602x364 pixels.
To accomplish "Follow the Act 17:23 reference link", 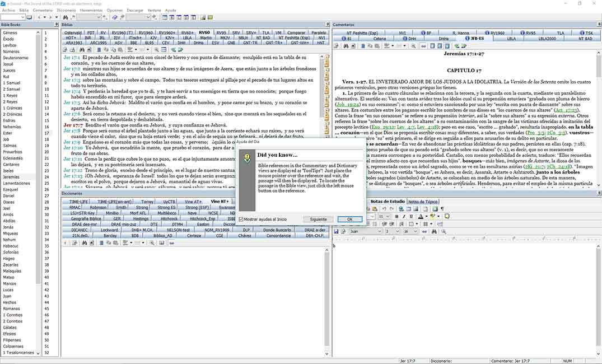I will [566, 110].
